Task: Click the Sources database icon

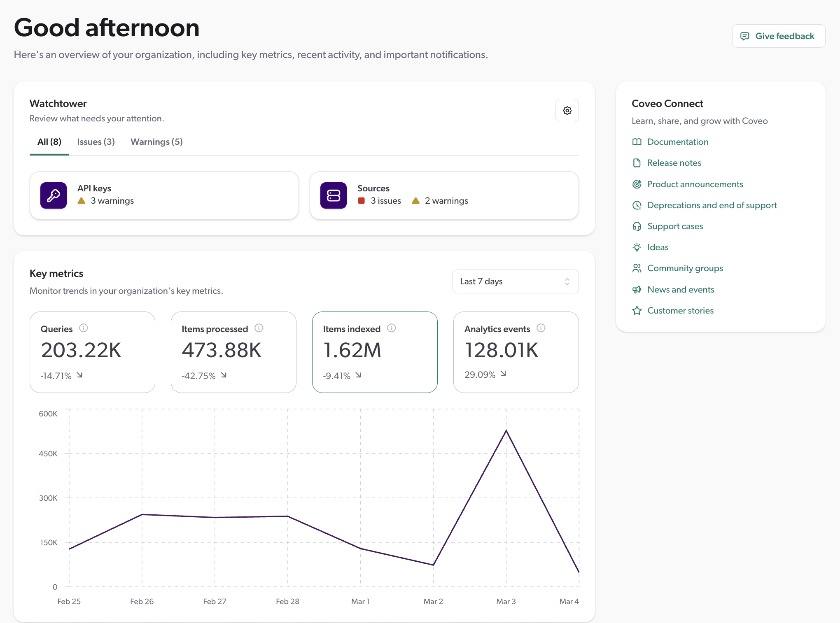Action: (333, 195)
